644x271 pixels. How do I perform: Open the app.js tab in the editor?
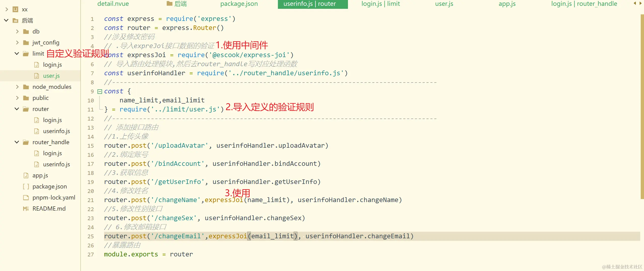507,4
